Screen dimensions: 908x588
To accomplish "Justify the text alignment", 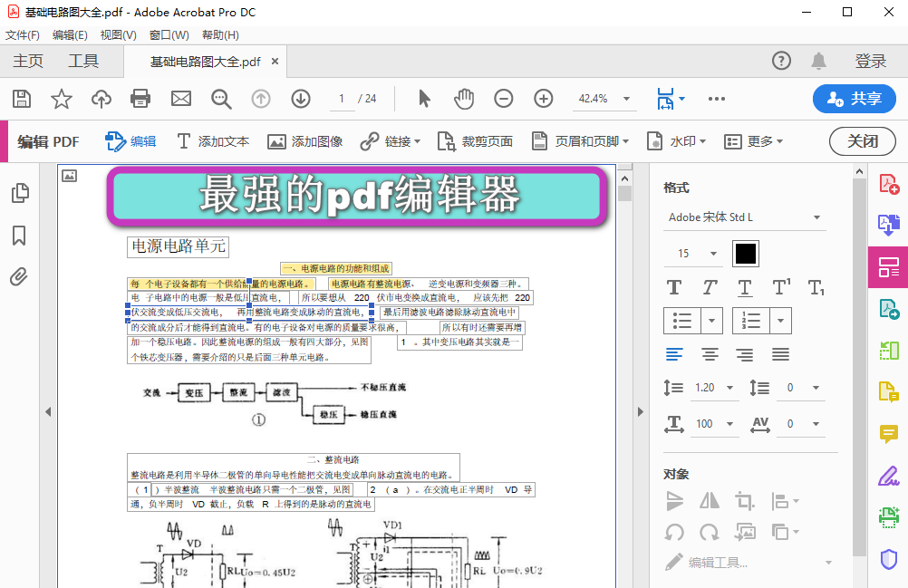I will (780, 354).
